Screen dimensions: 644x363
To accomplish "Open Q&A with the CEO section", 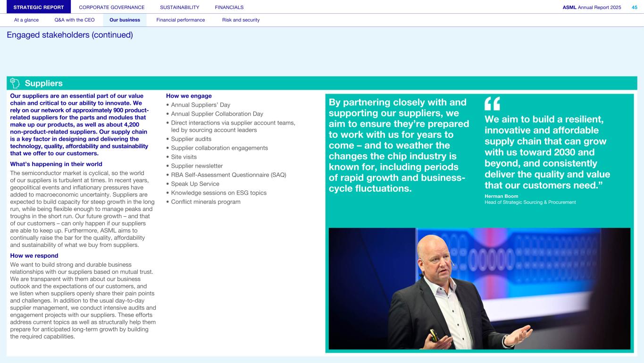I will click(x=75, y=20).
